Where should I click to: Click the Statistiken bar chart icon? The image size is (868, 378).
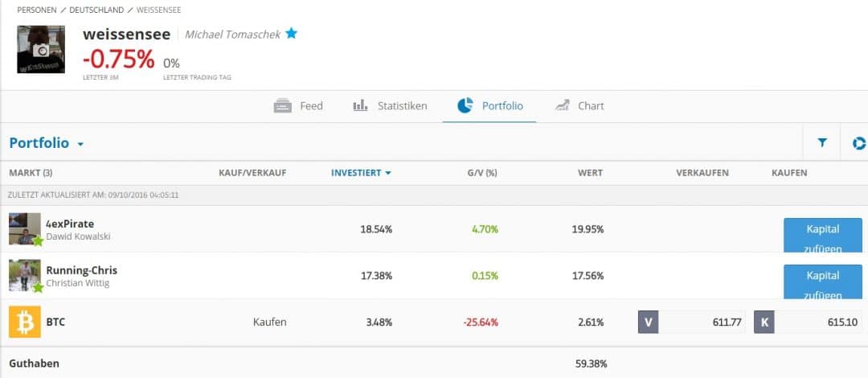pos(360,106)
